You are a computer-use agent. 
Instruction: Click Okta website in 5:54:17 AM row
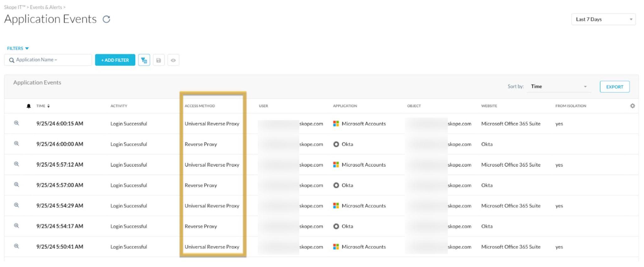487,226
